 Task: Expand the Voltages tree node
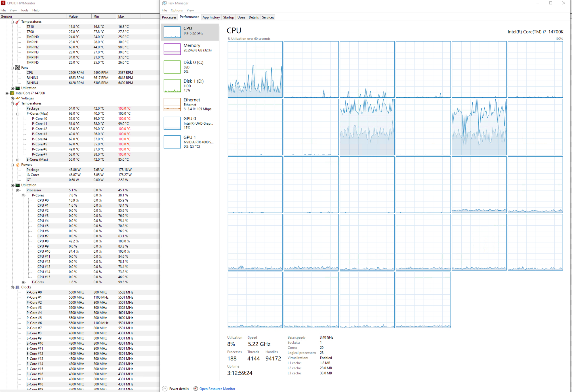point(12,98)
